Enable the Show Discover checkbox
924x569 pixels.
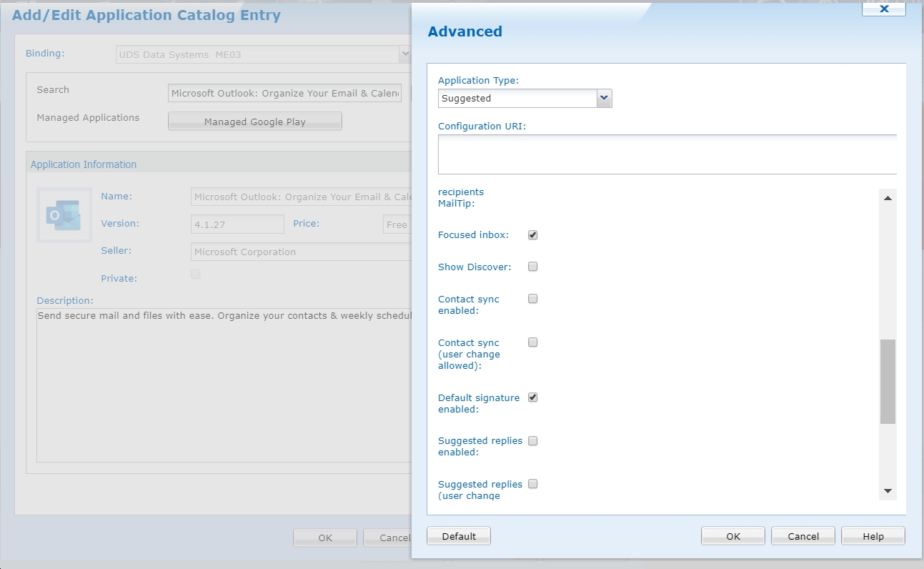[532, 267]
